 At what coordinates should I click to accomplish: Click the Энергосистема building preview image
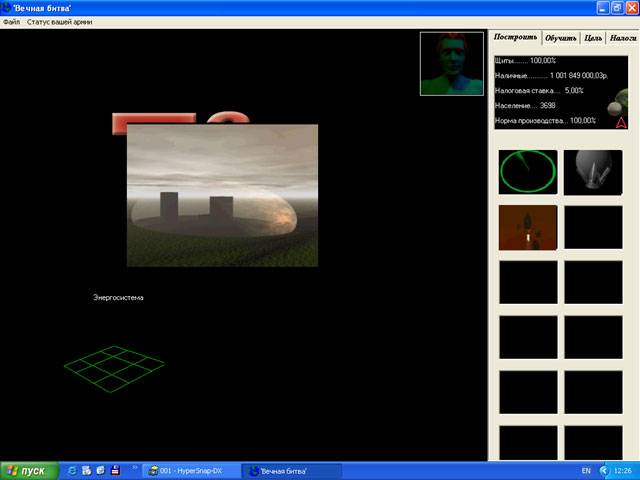click(222, 195)
